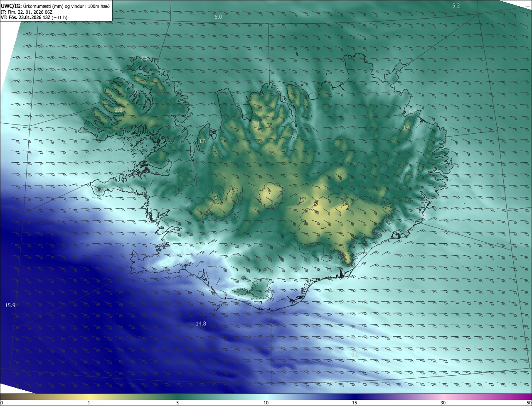This screenshot has height=406, width=532.
Task: Click the colour scale tick label 10
Action: (x=266, y=403)
